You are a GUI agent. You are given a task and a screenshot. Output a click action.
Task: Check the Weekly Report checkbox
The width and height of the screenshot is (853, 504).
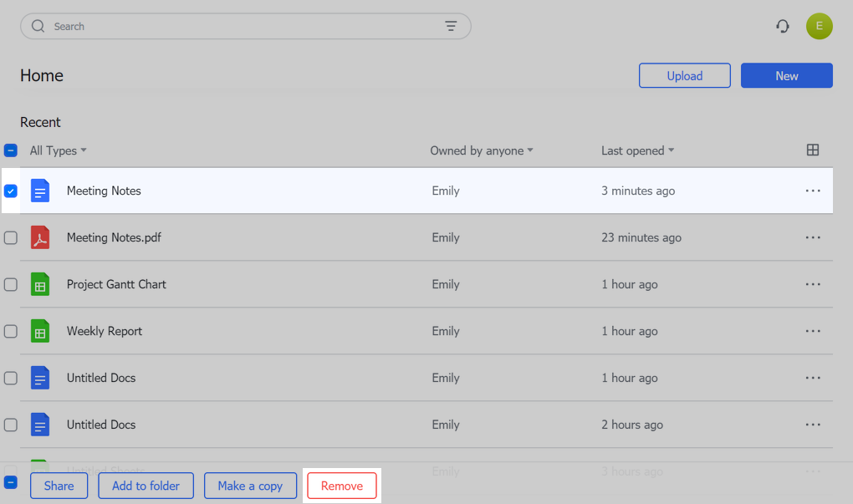pyautogui.click(x=11, y=331)
